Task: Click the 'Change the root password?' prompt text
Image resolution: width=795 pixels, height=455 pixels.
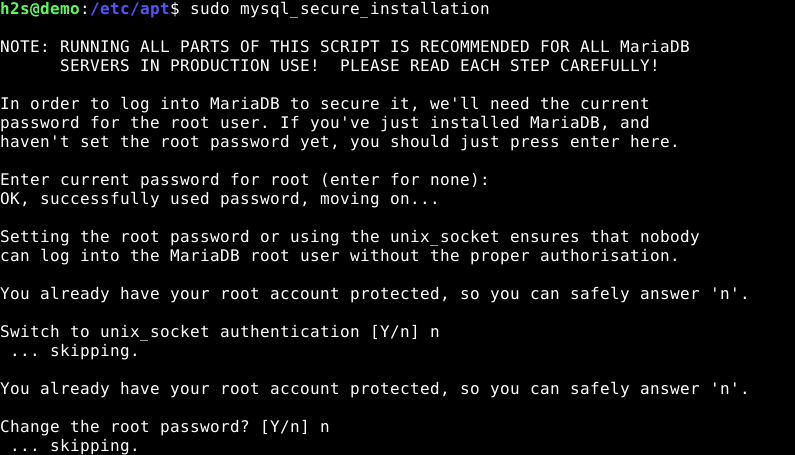Action: pyautogui.click(x=124, y=427)
